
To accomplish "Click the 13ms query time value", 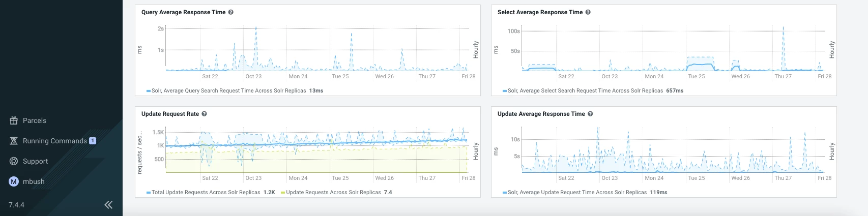I will click(316, 90).
